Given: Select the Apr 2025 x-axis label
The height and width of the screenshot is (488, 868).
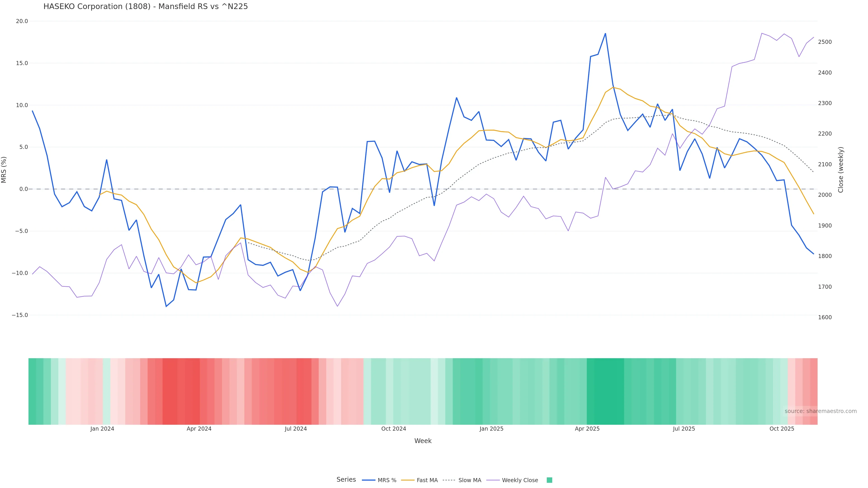Looking at the screenshot, I should [x=587, y=429].
